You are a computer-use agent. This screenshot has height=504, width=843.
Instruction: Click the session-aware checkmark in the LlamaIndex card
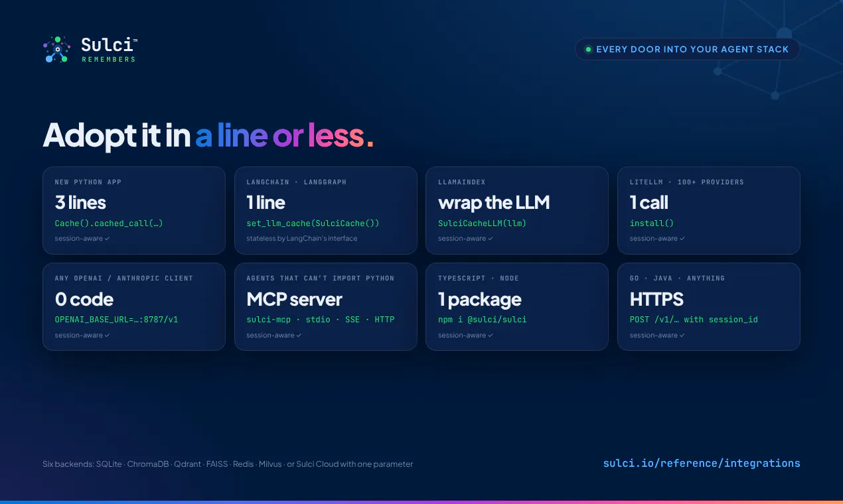click(x=491, y=239)
